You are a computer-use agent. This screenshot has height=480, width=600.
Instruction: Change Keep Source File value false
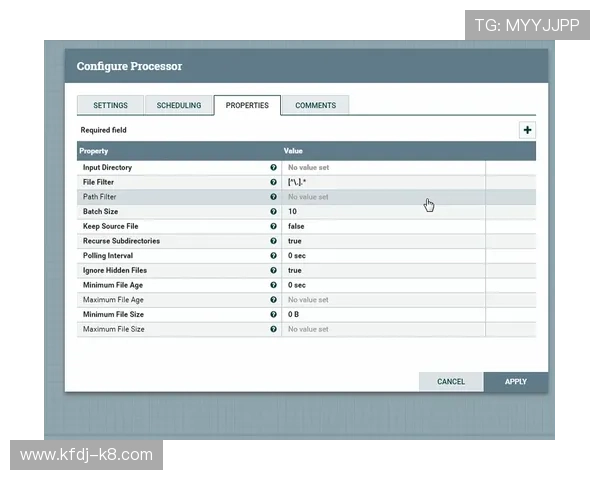click(x=383, y=226)
